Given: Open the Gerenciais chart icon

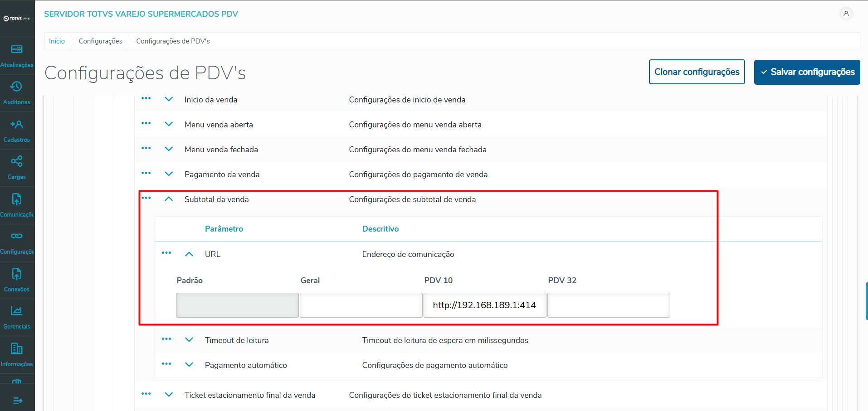Looking at the screenshot, I should point(17,311).
